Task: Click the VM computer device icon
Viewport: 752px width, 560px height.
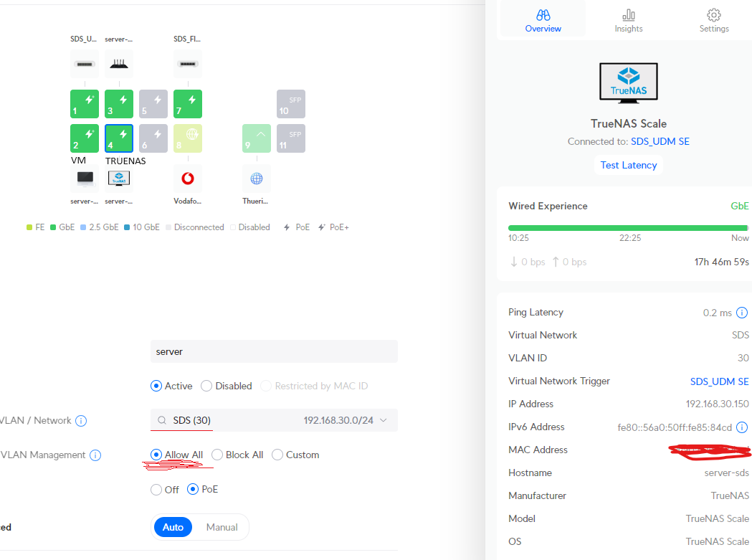Action: 85,179
